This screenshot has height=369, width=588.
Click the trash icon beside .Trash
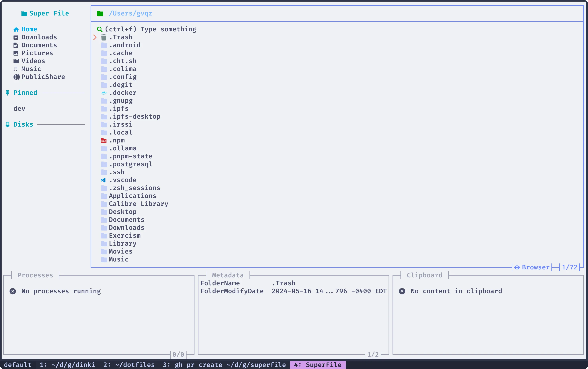103,37
